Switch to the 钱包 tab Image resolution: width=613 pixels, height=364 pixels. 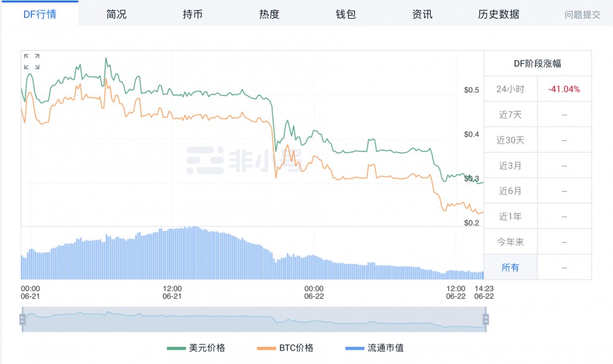(x=345, y=14)
